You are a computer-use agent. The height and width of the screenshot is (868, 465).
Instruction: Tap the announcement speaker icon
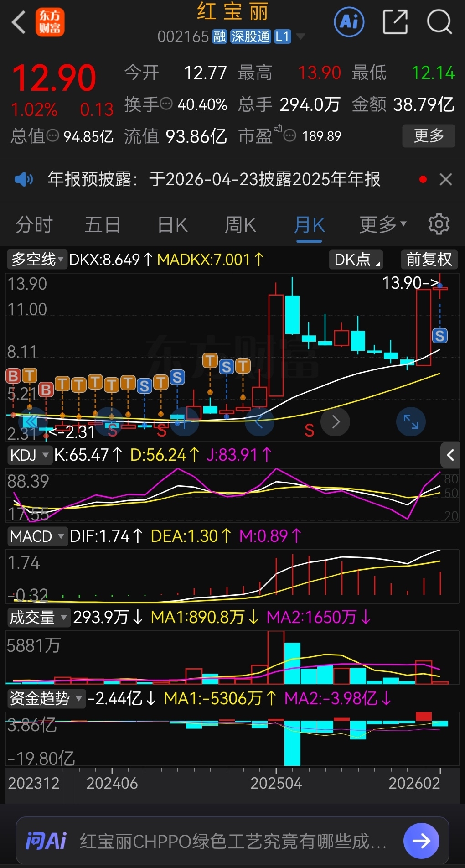pyautogui.click(x=24, y=179)
